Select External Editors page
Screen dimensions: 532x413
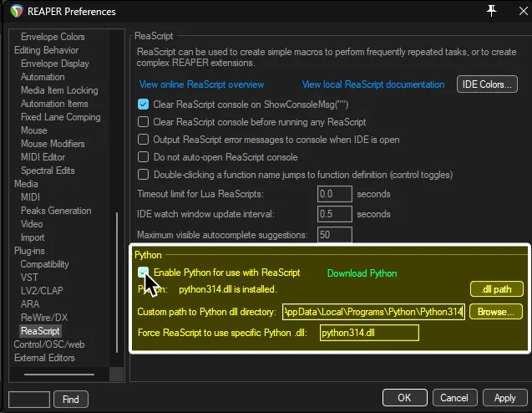(x=44, y=358)
